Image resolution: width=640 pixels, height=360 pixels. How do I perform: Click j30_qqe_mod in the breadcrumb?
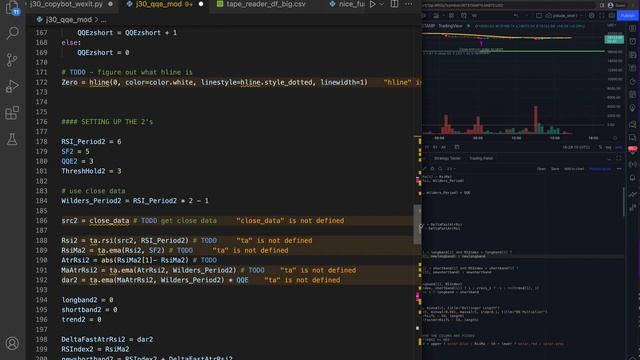click(x=68, y=20)
